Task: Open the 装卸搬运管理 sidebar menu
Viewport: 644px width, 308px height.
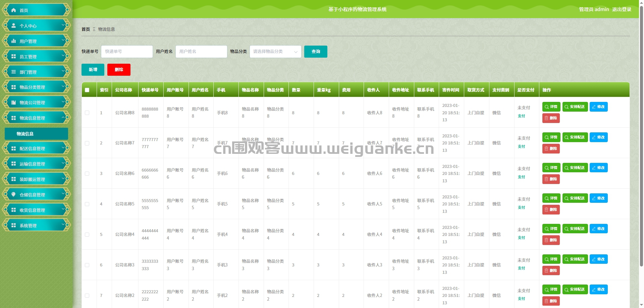Action: 36,179
